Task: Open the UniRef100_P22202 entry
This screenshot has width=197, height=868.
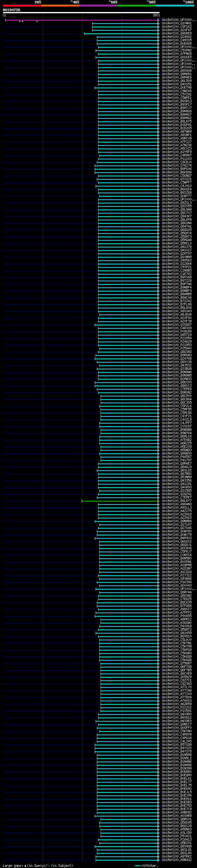Action: [x=177, y=708]
